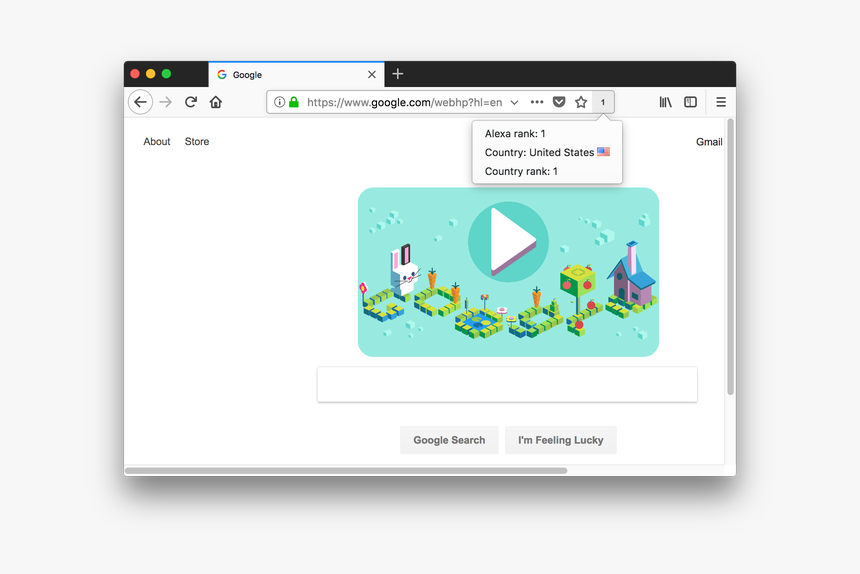Select the Google browser tab
860x574 pixels.
[x=296, y=75]
